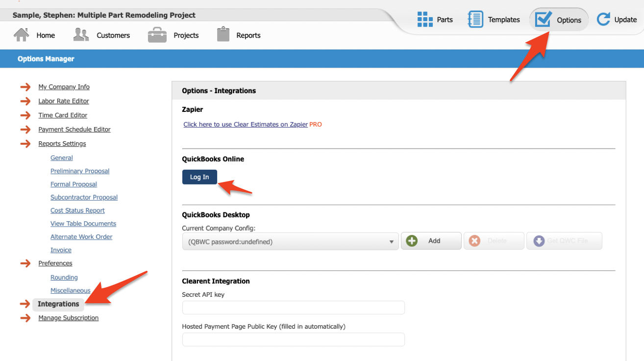Open Payment Schedule Editor

(74, 129)
